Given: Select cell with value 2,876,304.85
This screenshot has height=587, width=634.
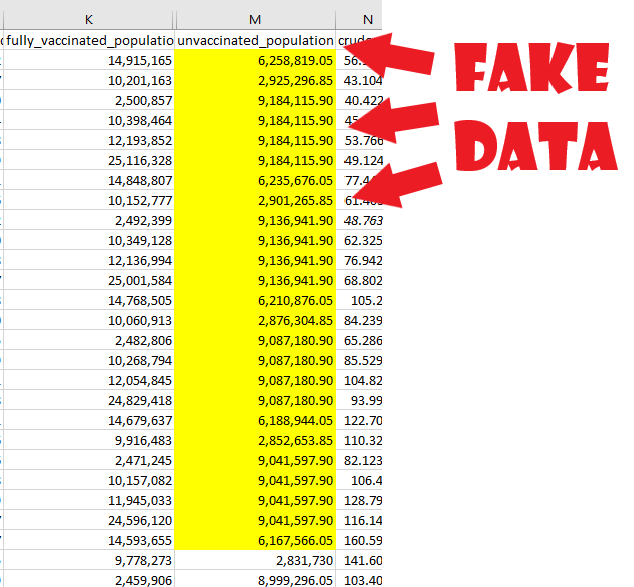Looking at the screenshot, I should pyautogui.click(x=255, y=320).
